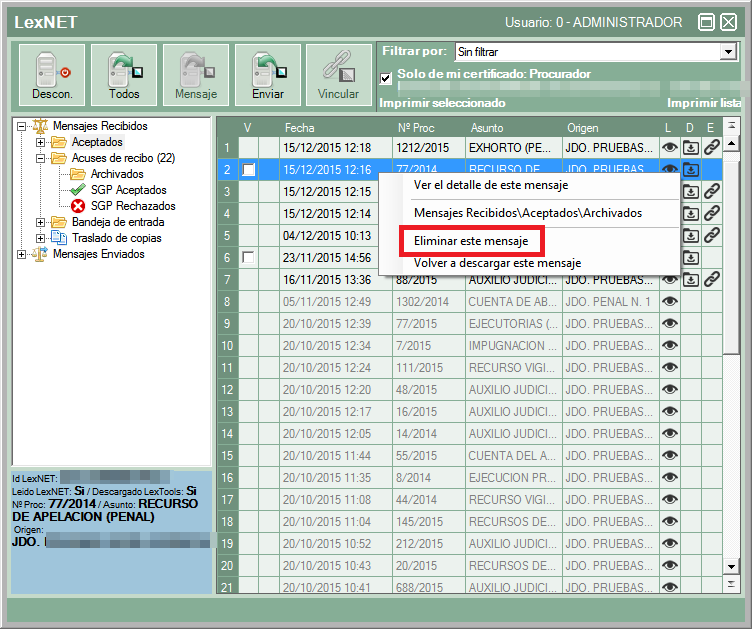Click 'Imprimir seleccionado' link
The image size is (752, 629).
click(443, 102)
